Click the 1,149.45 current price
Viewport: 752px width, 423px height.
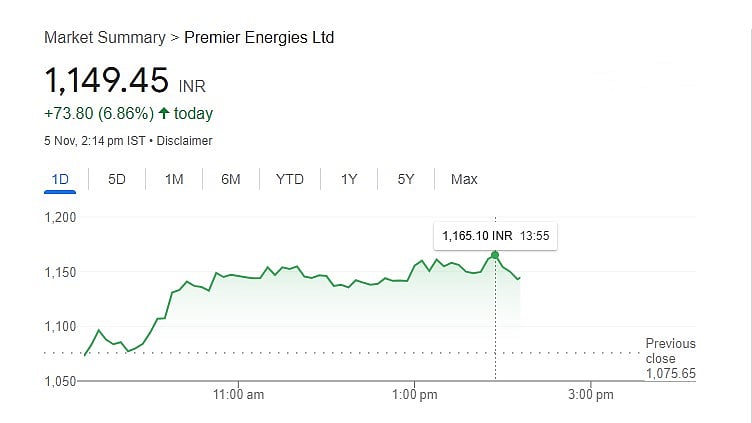coord(106,79)
